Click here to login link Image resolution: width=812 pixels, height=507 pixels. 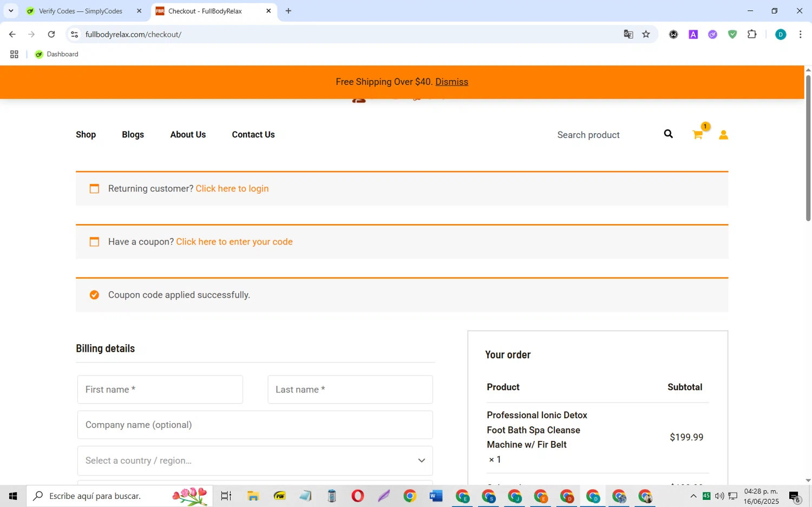232,188
